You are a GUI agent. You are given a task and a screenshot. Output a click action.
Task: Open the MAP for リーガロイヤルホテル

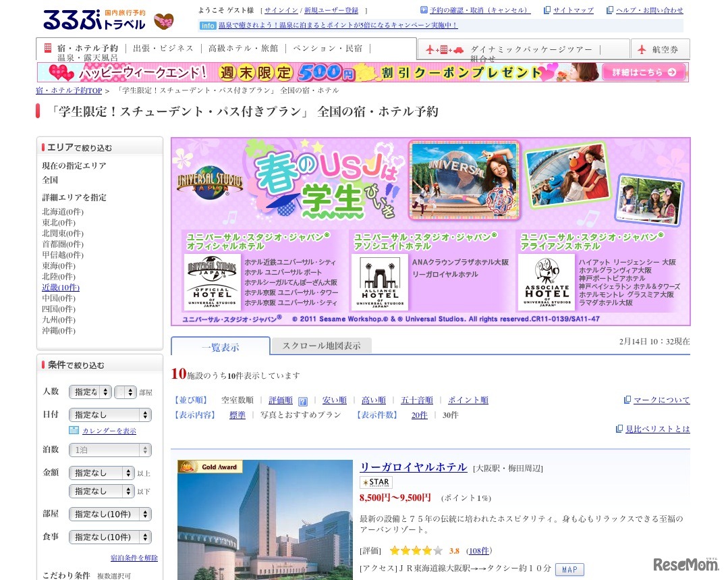[x=569, y=569]
